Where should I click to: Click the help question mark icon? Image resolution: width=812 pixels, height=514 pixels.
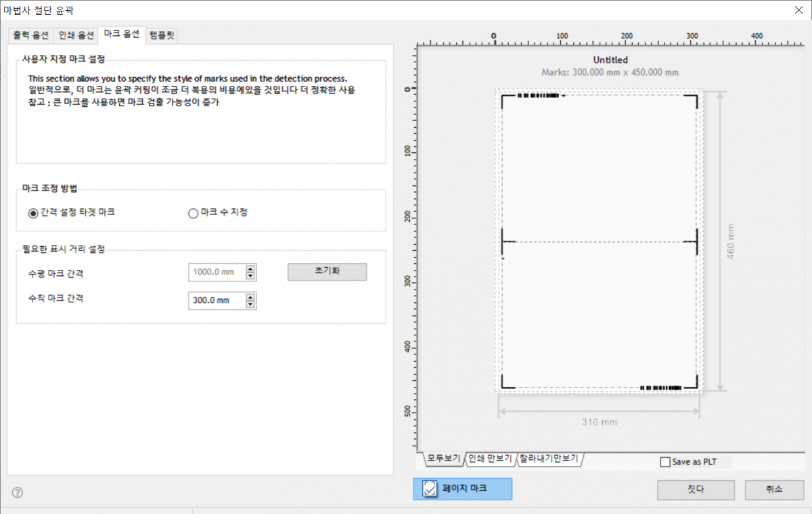pos(18,492)
